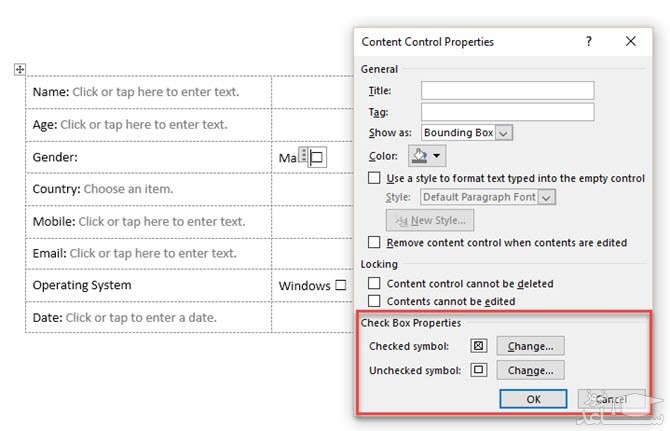The height and width of the screenshot is (431, 670).
Task: Open the Show as Bounding Box dropdown
Action: pos(504,132)
